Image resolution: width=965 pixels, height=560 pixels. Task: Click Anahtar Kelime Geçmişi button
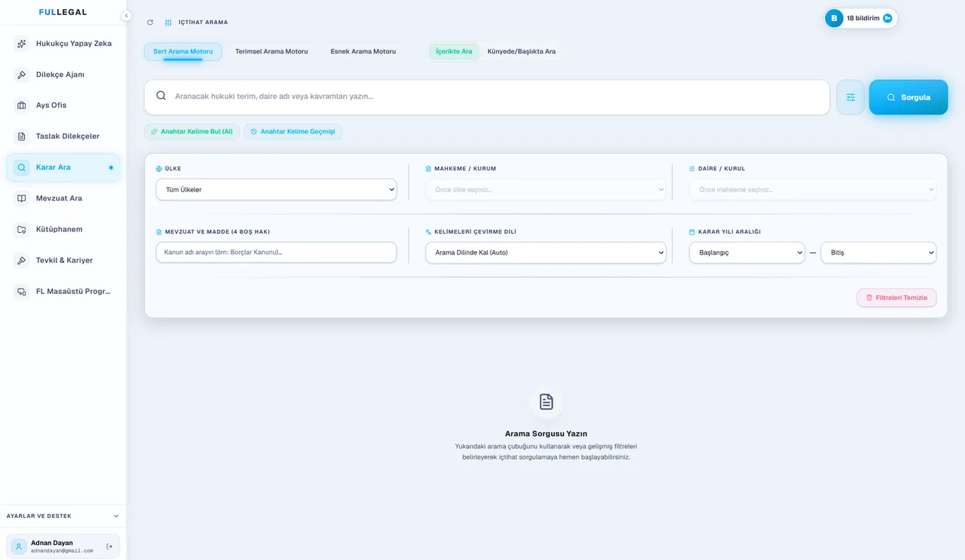293,132
